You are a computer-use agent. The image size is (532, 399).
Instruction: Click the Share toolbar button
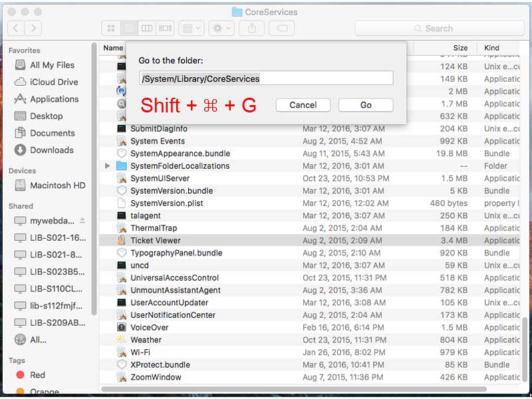pyautogui.click(x=252, y=28)
